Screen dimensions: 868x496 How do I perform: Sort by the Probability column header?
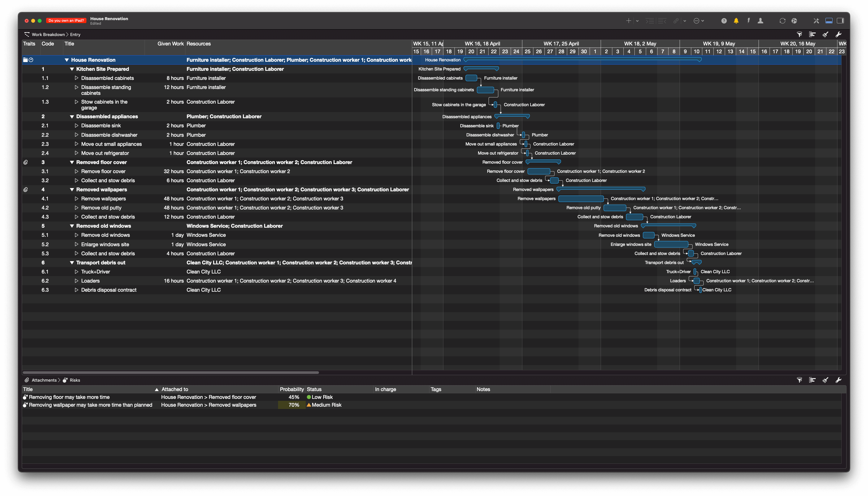click(x=291, y=389)
